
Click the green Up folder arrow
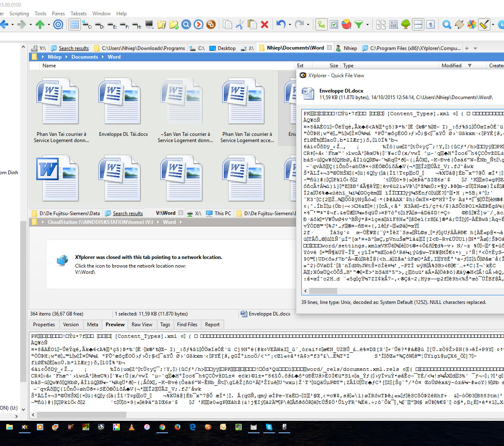pyautogui.click(x=40, y=25)
